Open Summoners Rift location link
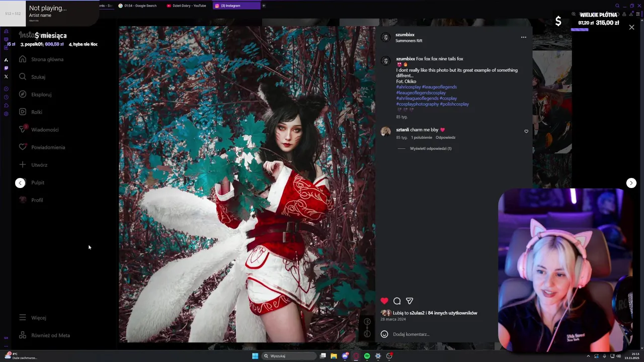This screenshot has height=362, width=644. pos(409,41)
